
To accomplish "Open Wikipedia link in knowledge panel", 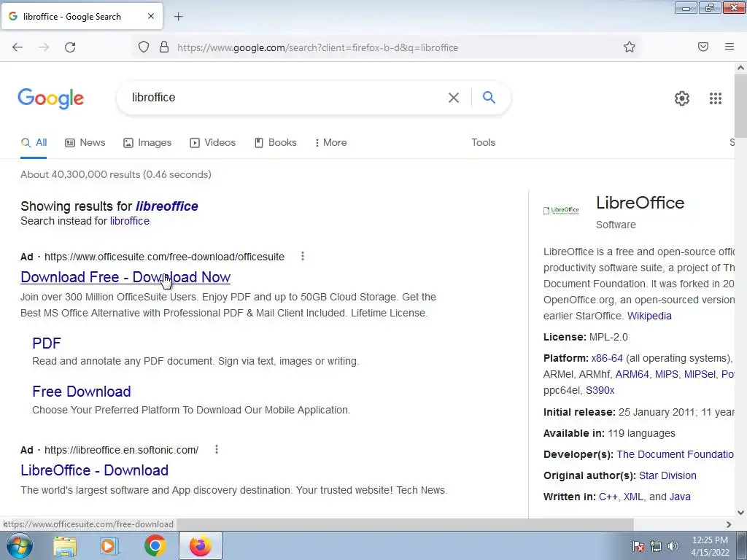I will (x=649, y=316).
